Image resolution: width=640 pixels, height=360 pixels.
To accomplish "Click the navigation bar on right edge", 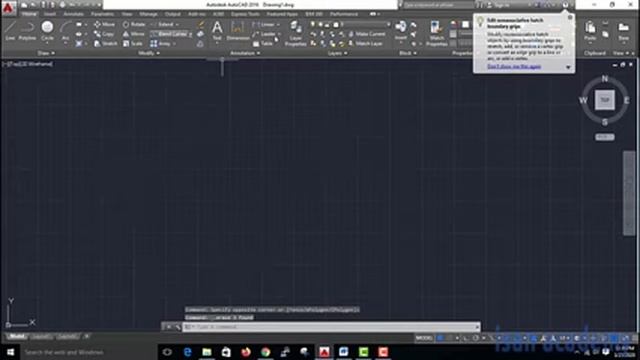I will pyautogui.click(x=629, y=193).
